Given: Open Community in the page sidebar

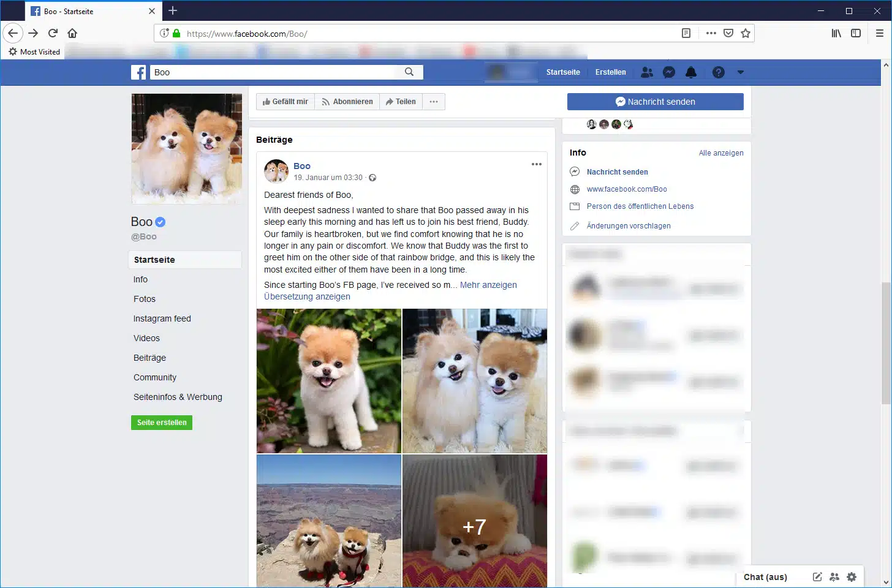Looking at the screenshot, I should (x=155, y=377).
